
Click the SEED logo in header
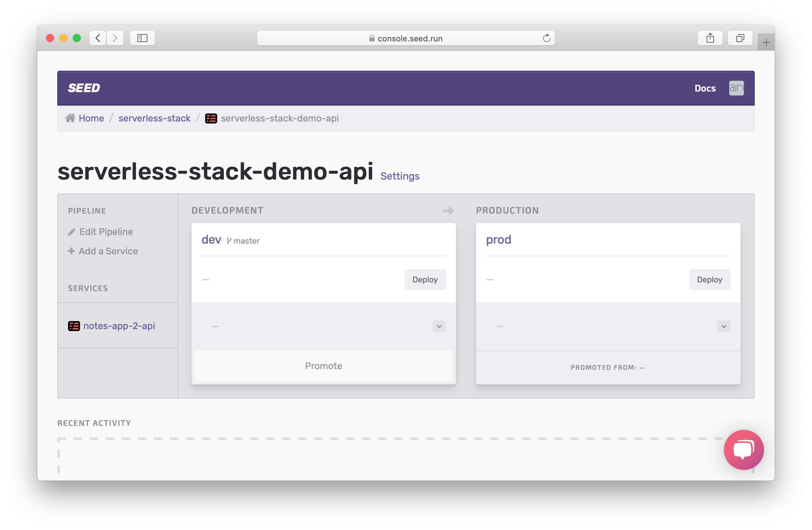(x=84, y=88)
